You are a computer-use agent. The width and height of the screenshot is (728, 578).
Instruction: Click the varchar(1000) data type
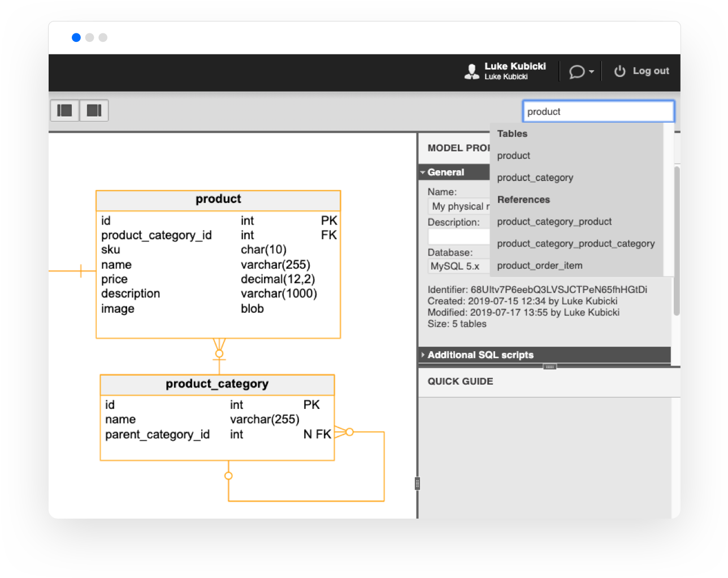(x=279, y=294)
